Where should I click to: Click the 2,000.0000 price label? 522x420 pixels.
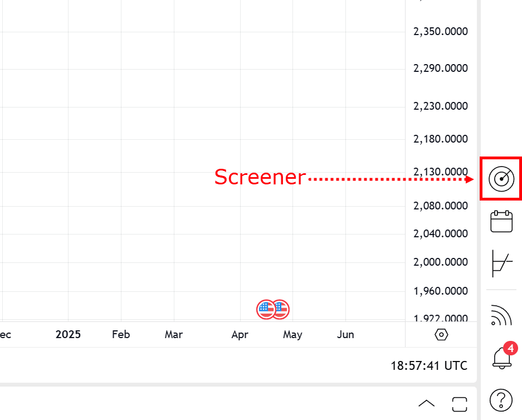[441, 262]
